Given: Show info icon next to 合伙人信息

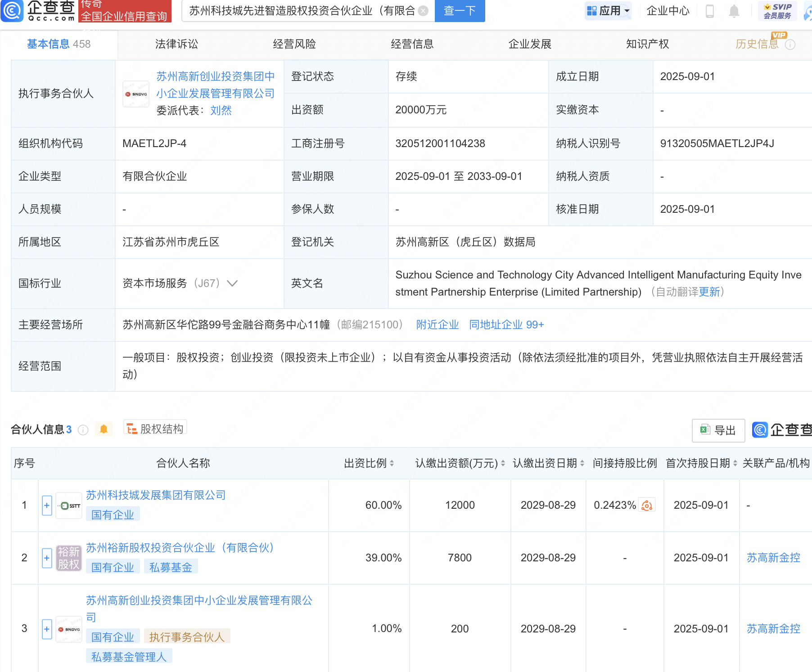Looking at the screenshot, I should point(83,430).
